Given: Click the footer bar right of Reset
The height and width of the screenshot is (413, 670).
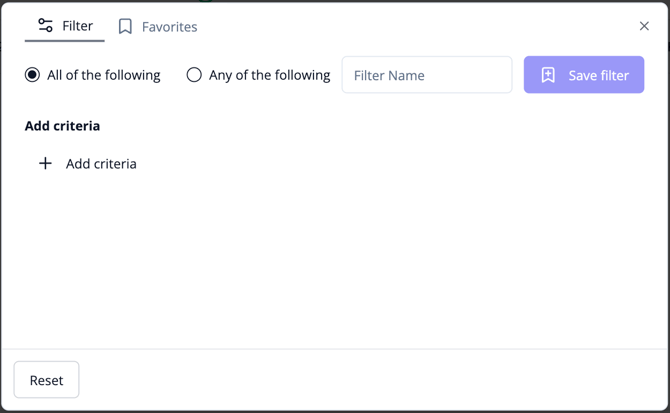Looking at the screenshot, I should pos(373,380).
